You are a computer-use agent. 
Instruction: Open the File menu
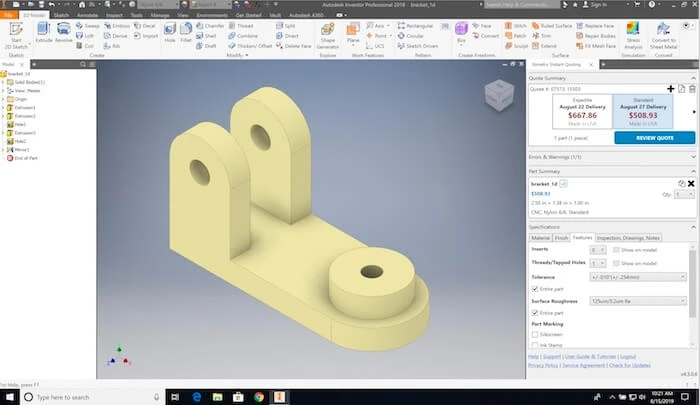coord(8,15)
